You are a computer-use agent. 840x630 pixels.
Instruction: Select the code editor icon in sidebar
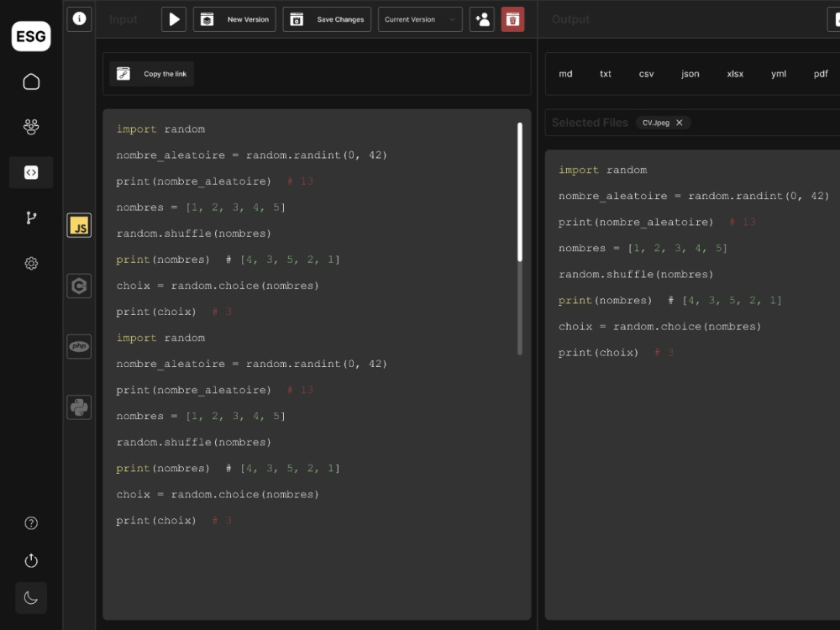point(31,172)
